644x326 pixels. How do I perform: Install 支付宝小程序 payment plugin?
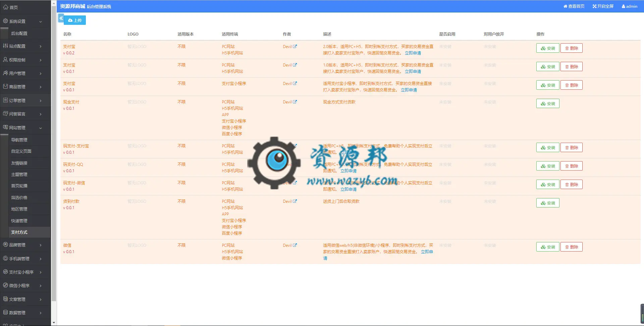click(548, 85)
